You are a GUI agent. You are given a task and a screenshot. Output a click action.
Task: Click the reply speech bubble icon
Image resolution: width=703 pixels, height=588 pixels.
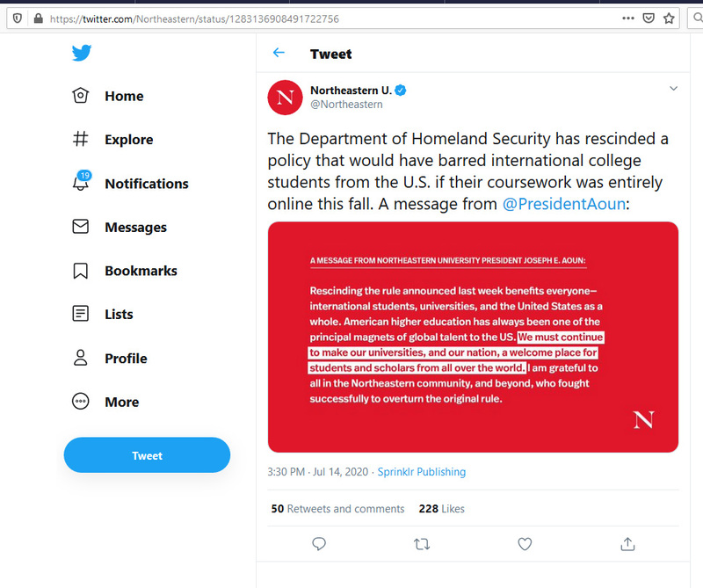pyautogui.click(x=319, y=544)
